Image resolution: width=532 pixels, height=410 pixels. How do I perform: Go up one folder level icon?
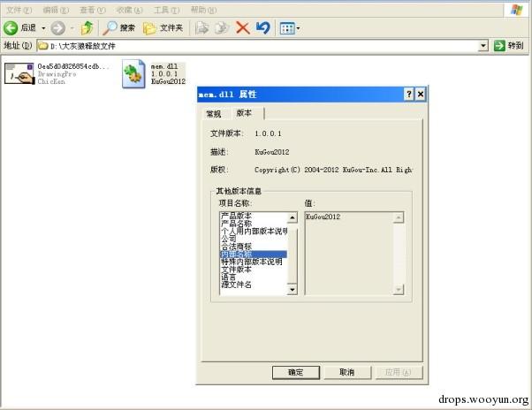(x=87, y=28)
